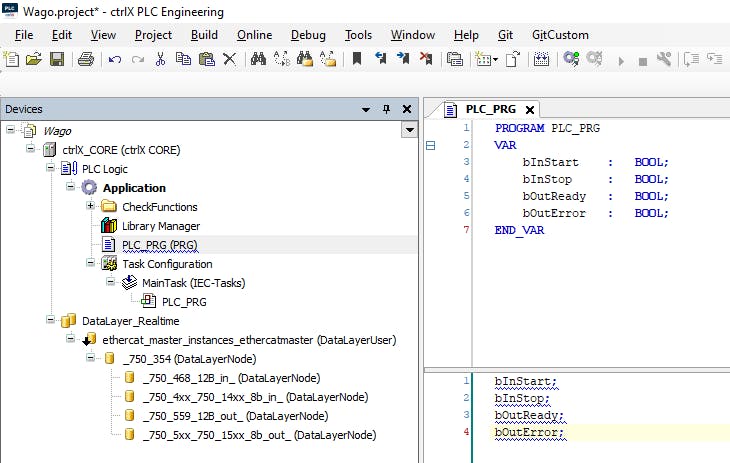This screenshot has width=730, height=463.
Task: Select the PLC_PRG call under MainTask
Action: (x=184, y=302)
